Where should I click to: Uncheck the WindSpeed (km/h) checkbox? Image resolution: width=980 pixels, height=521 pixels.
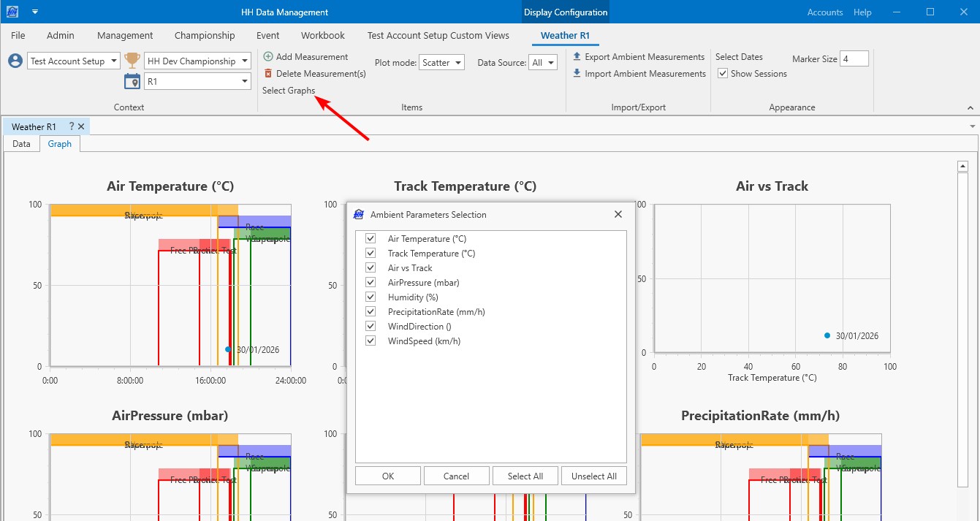(x=371, y=341)
